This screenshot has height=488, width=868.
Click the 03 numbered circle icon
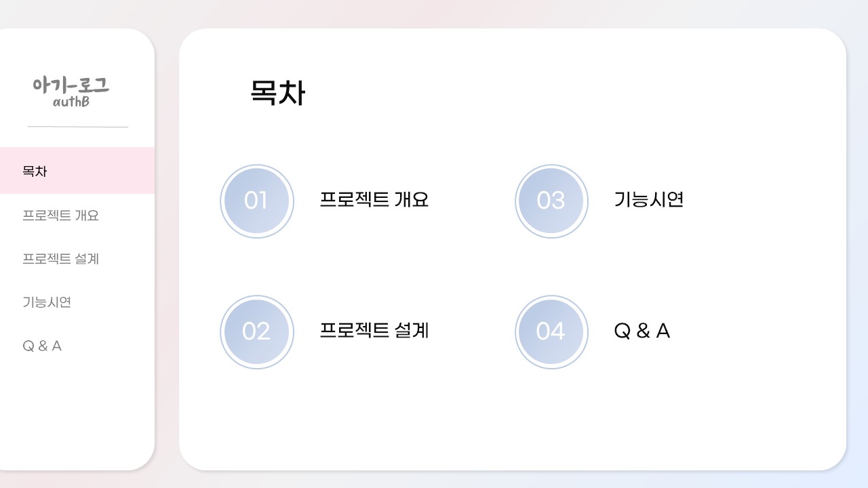pyautogui.click(x=551, y=201)
